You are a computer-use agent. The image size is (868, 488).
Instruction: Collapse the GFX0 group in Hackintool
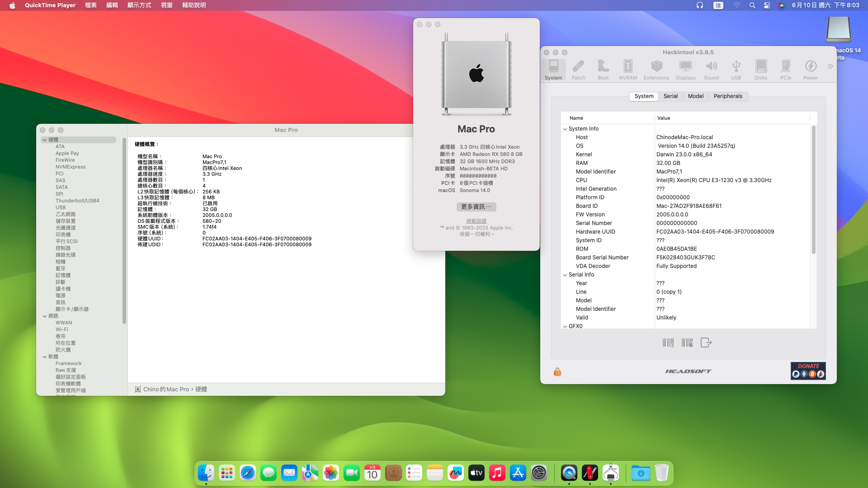tap(565, 327)
